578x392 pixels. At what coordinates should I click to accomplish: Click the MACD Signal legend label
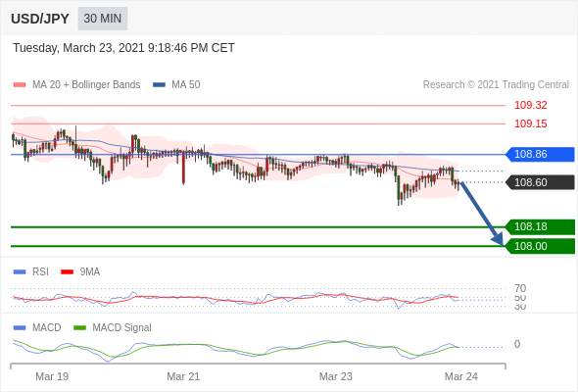[121, 328]
